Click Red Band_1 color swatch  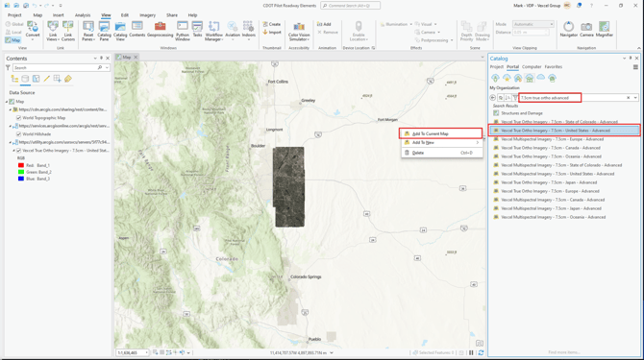click(x=21, y=165)
